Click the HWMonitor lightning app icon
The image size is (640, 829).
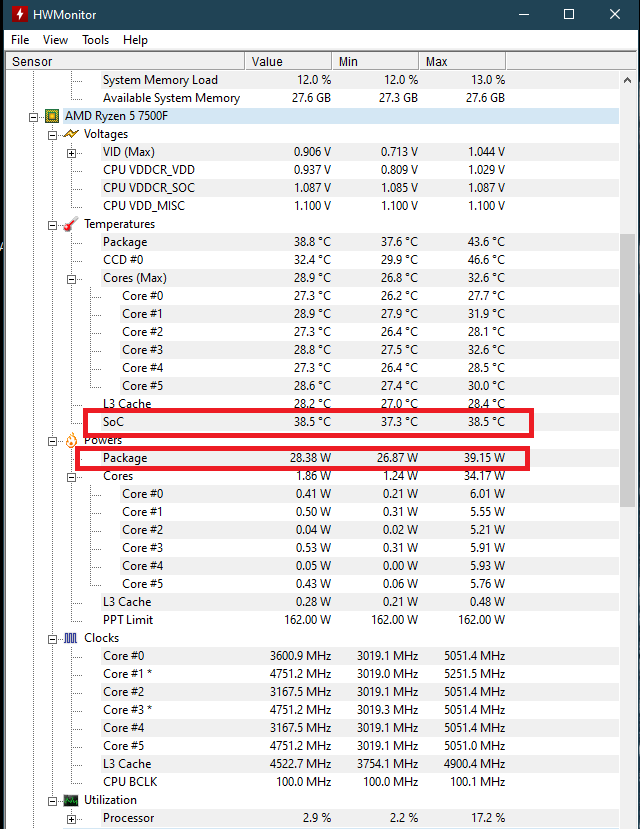20,14
